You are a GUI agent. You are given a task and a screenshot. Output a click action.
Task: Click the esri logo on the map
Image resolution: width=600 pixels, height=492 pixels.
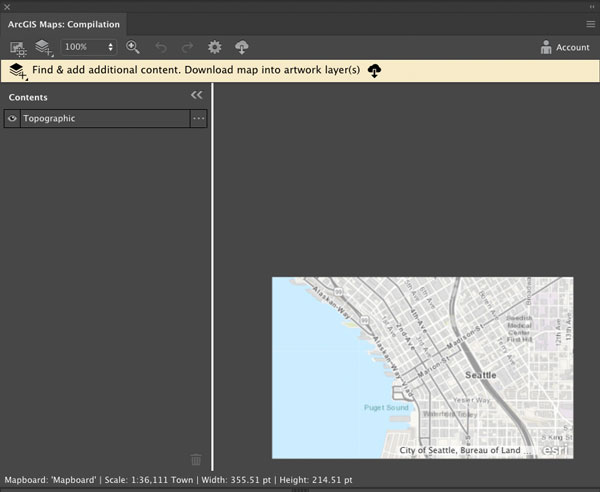(x=556, y=450)
